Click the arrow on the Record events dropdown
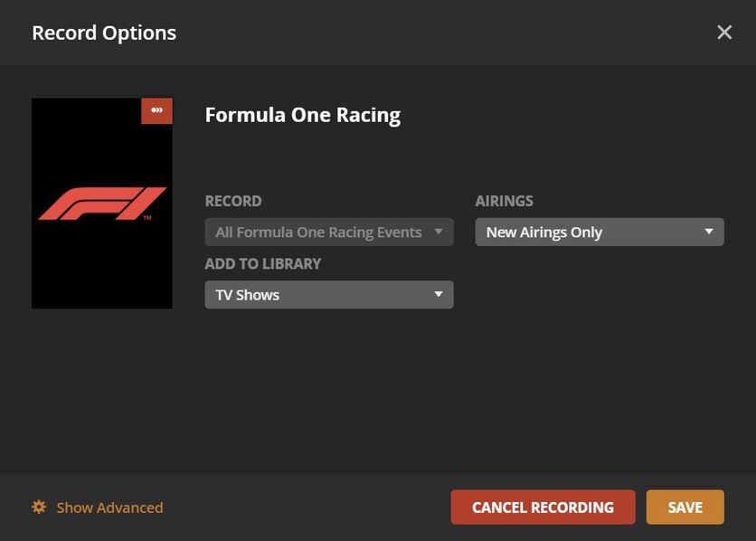The image size is (756, 541). (439, 232)
